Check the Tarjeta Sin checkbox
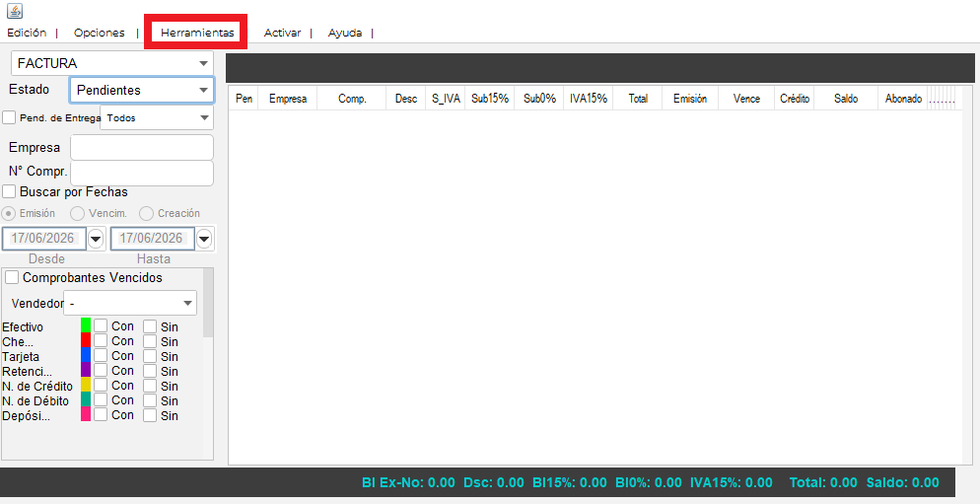 tap(150, 356)
